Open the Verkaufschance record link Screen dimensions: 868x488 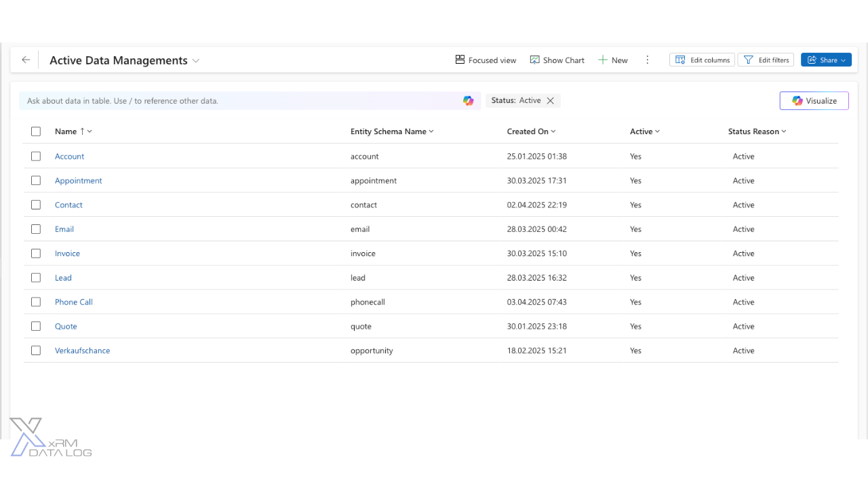pyautogui.click(x=82, y=350)
